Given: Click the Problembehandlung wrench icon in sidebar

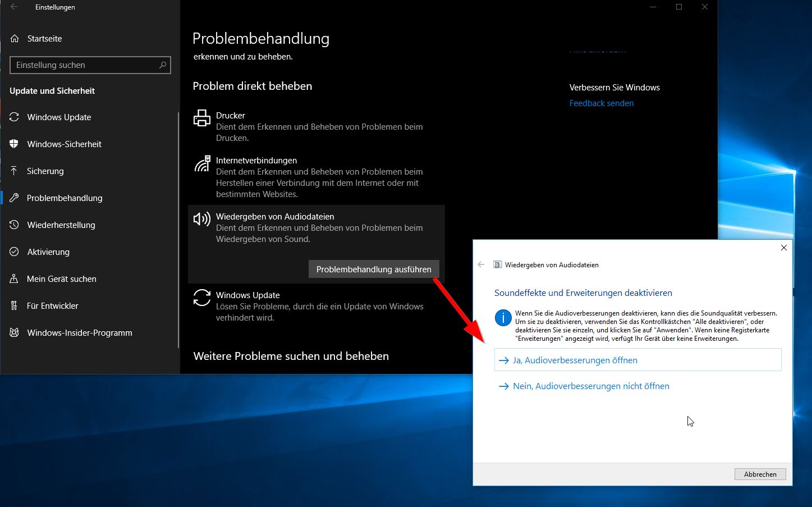Looking at the screenshot, I should click(15, 198).
